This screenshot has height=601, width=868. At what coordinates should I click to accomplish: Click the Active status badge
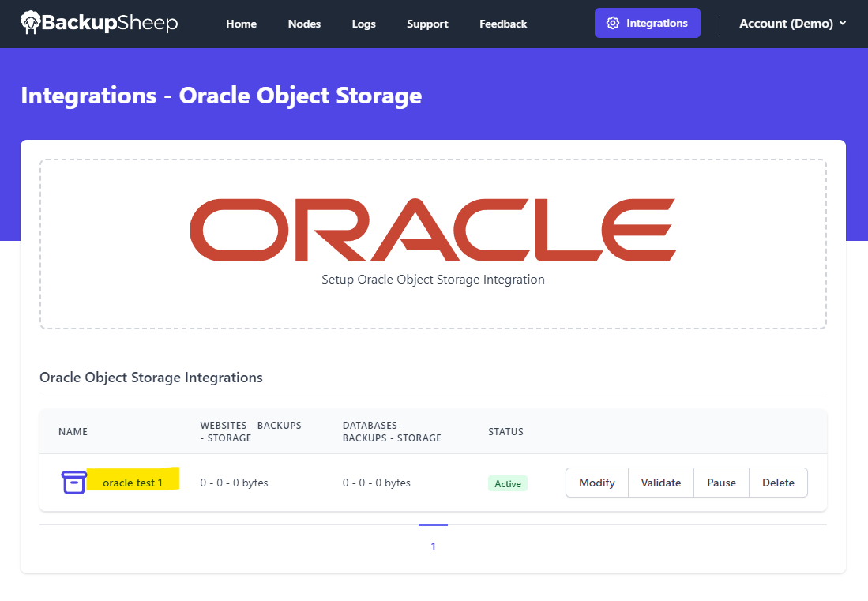[508, 483]
